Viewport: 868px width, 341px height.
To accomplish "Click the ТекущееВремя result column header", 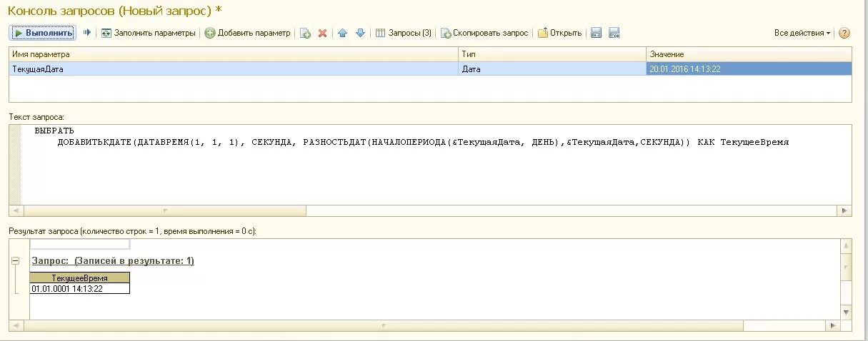I will (80, 278).
